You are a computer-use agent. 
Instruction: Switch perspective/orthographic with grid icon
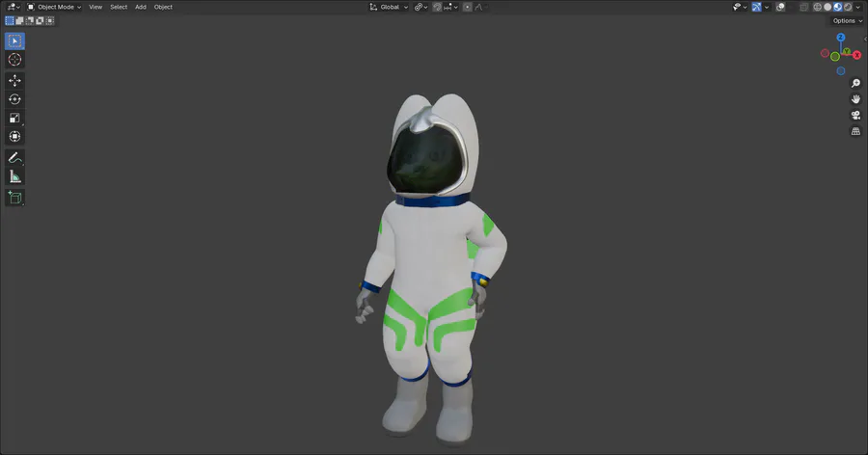855,131
